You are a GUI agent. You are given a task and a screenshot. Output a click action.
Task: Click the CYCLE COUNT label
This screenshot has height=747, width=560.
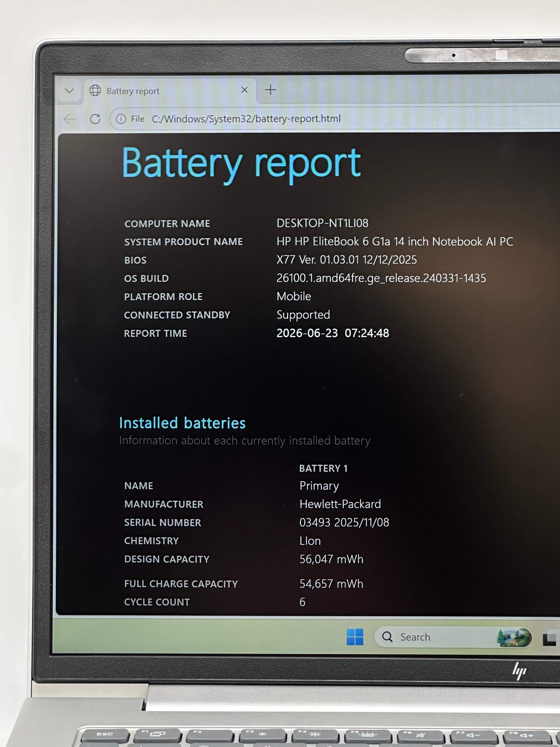157,602
